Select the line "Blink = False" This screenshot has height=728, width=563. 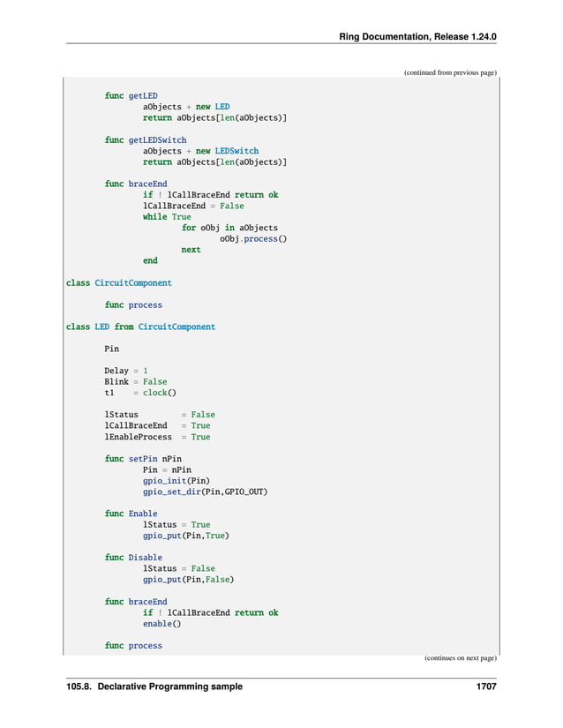click(136, 381)
